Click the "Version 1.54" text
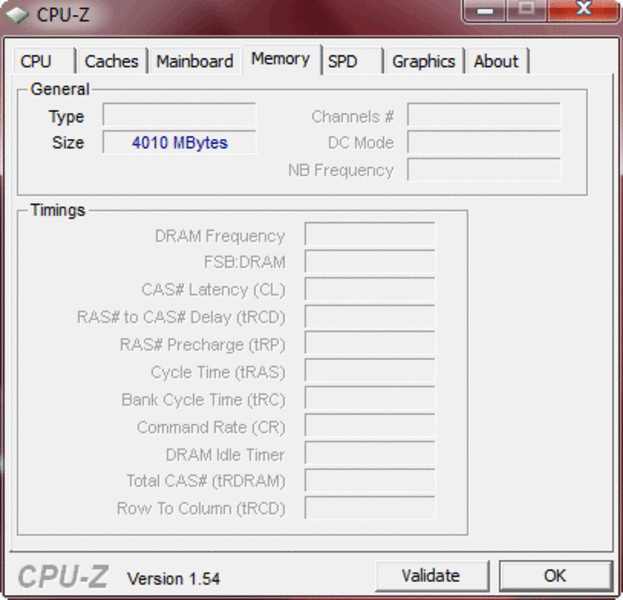Viewport: 623px width, 600px height. (x=173, y=579)
